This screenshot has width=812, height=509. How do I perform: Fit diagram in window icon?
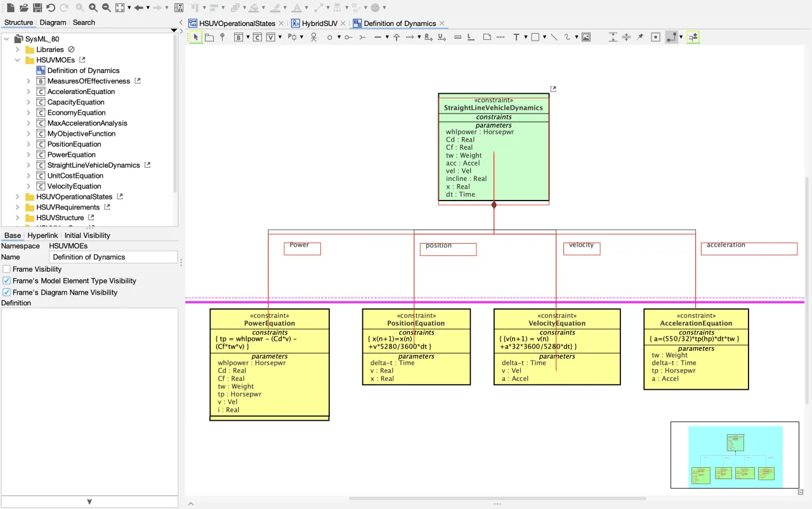pyautogui.click(x=120, y=8)
